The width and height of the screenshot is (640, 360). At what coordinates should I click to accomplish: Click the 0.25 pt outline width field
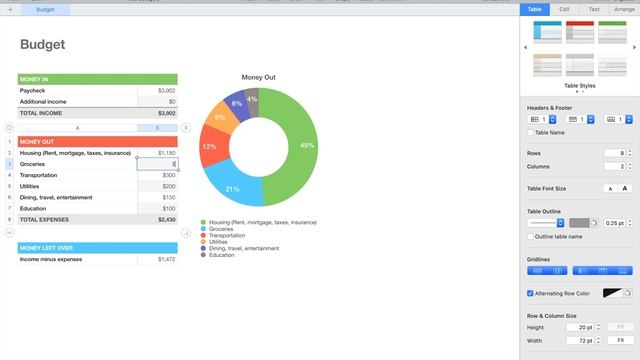pyautogui.click(x=615, y=223)
